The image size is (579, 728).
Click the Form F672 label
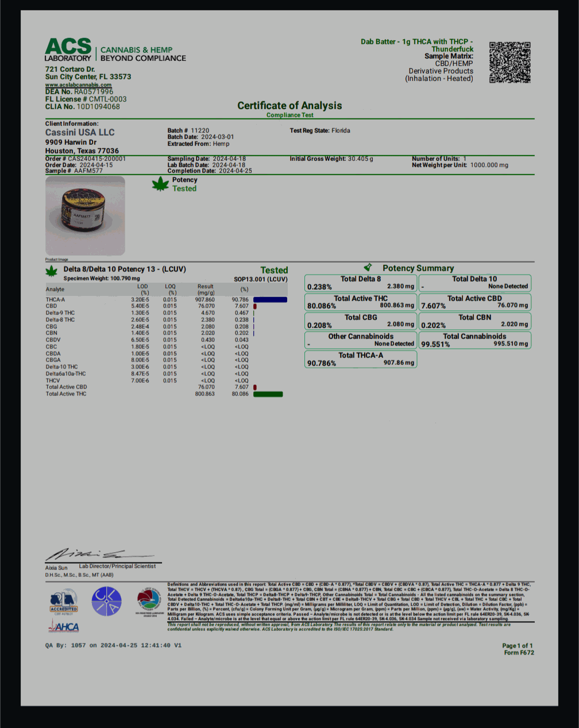point(519,653)
